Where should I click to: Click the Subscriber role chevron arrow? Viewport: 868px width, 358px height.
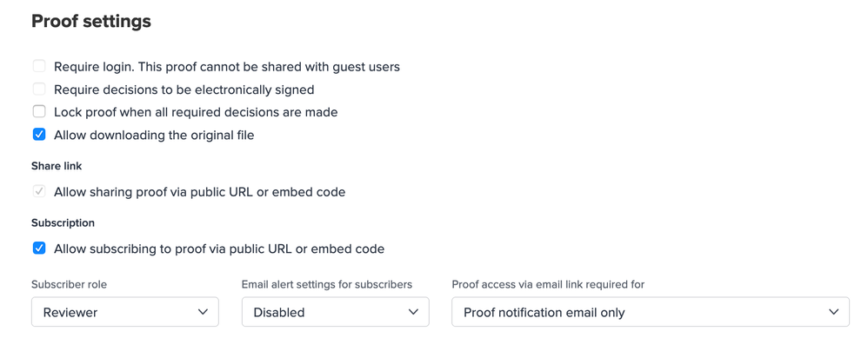pyautogui.click(x=203, y=312)
